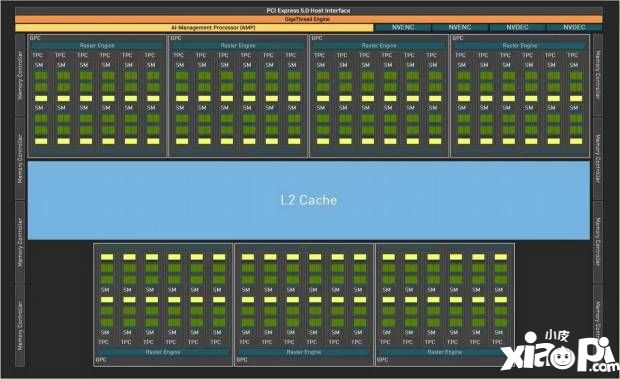This screenshot has height=379, width=620.
Task: Select the GPC label of the top-left cluster
Action: [x=35, y=38]
